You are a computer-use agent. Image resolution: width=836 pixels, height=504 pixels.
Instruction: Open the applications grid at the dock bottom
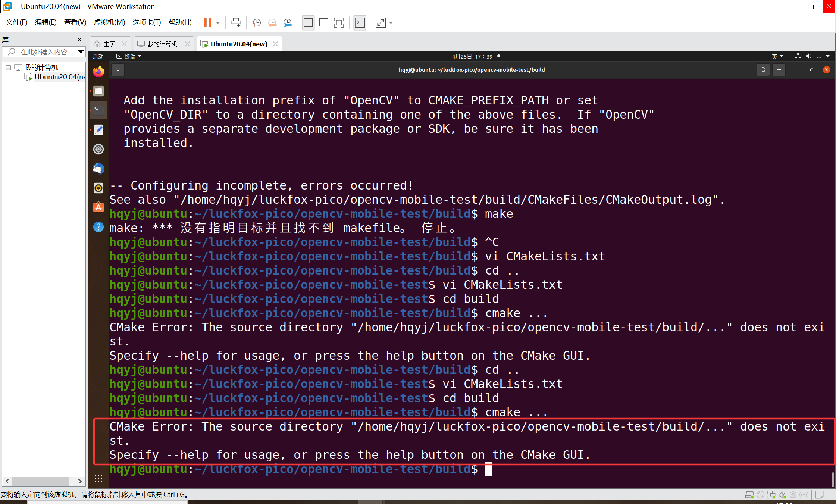98,479
